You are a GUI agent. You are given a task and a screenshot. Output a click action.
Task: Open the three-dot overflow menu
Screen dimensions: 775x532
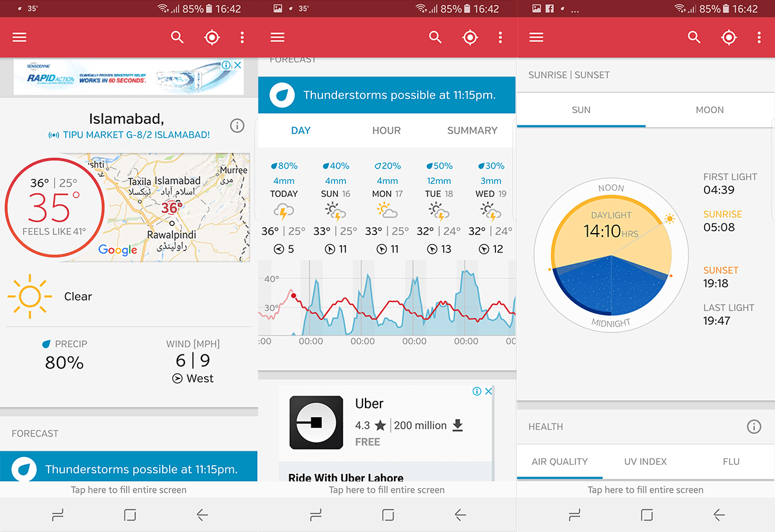(x=242, y=37)
